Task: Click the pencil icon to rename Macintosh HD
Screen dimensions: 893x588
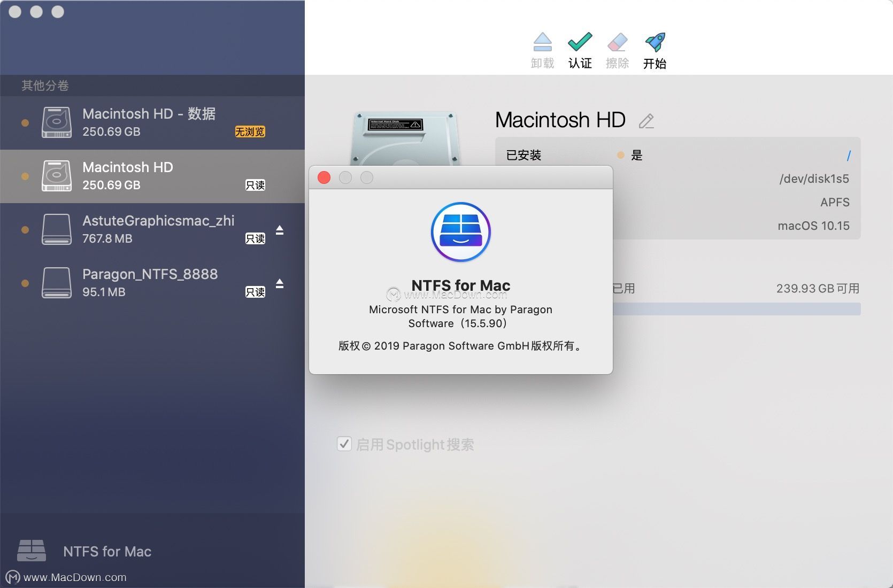Action: (x=646, y=121)
